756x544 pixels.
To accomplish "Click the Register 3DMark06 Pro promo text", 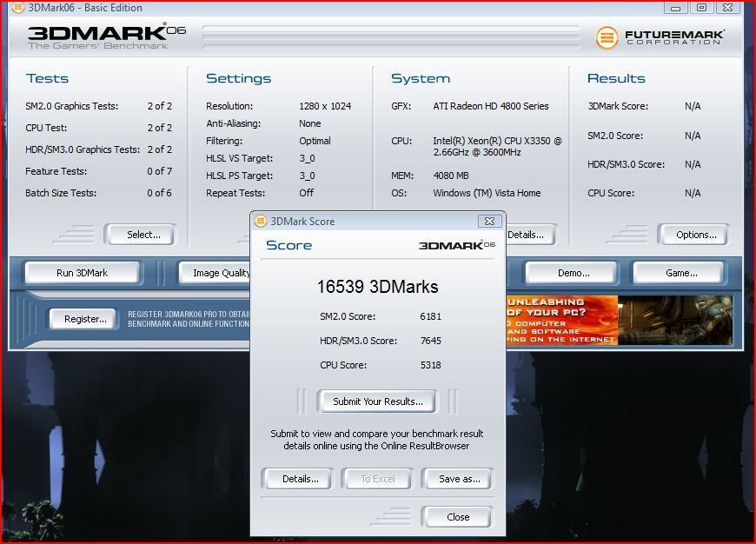I will 189,319.
